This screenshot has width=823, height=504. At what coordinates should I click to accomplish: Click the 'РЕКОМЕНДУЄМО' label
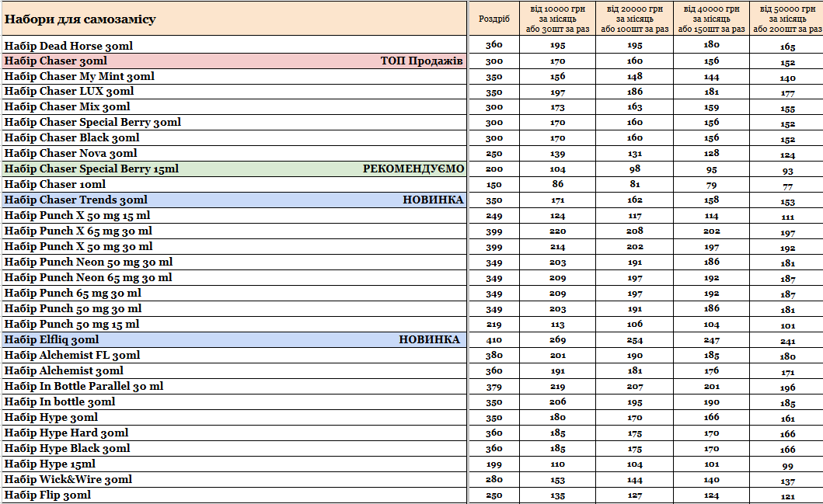click(413, 169)
